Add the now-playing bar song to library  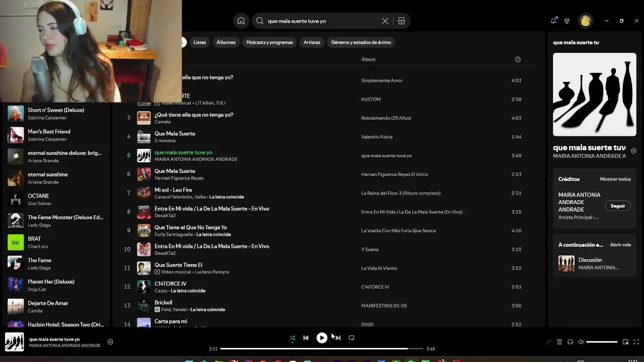click(x=110, y=342)
